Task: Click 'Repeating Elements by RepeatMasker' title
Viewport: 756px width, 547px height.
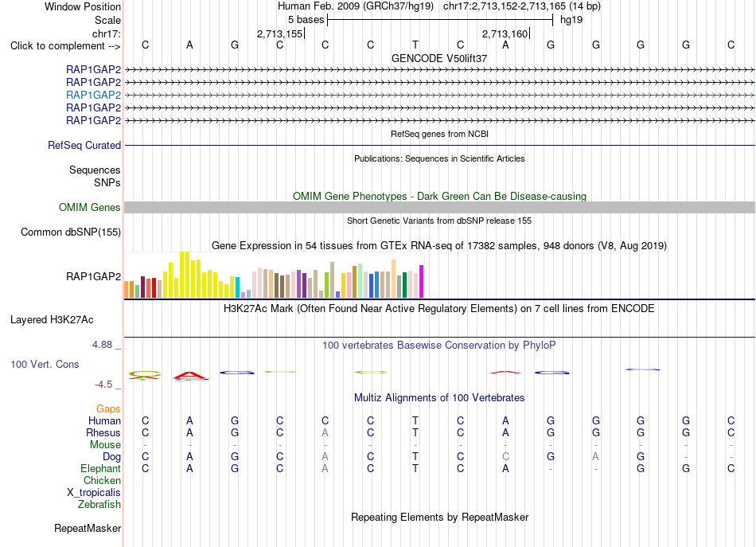Action: 440,517
